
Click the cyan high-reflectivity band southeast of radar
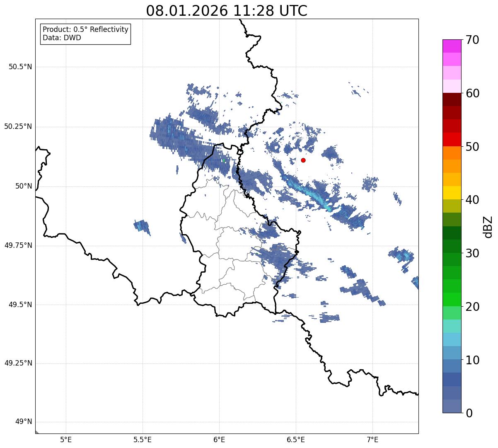point(310,193)
